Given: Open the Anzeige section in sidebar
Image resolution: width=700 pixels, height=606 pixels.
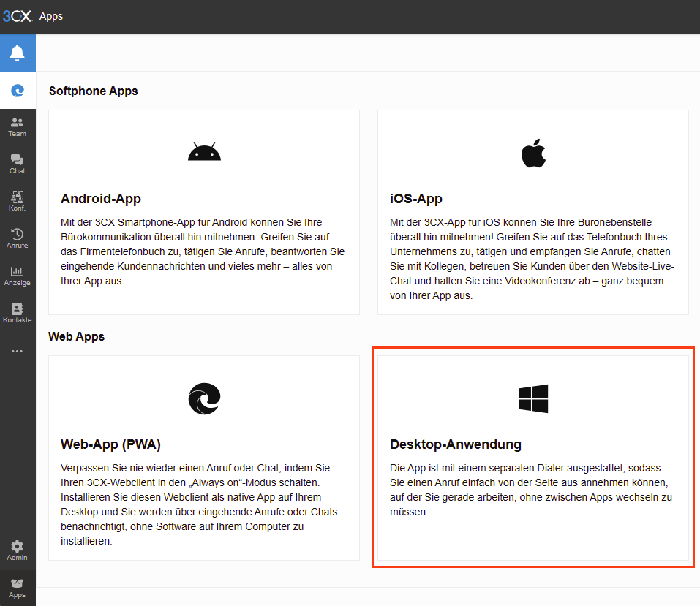Looking at the screenshot, I should coord(17,275).
